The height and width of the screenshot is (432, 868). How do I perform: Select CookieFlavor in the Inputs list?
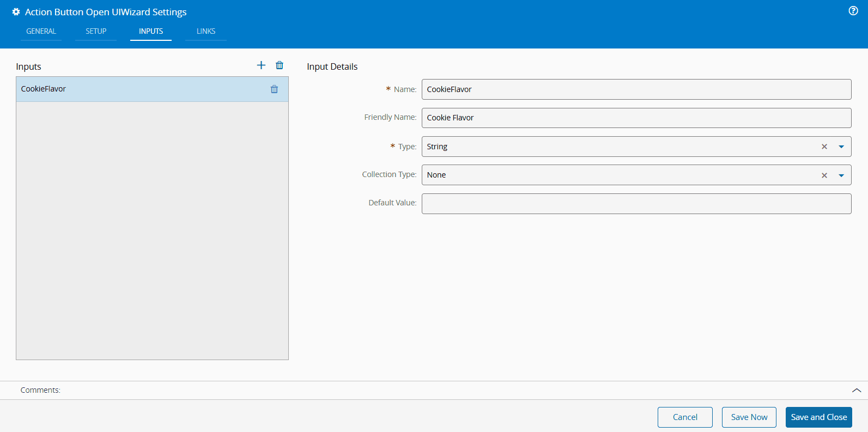[x=136, y=89]
